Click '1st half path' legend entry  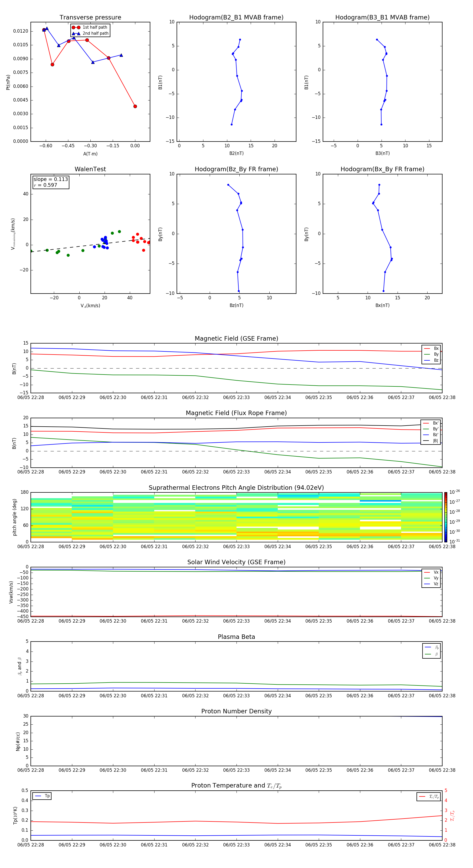point(90,27)
